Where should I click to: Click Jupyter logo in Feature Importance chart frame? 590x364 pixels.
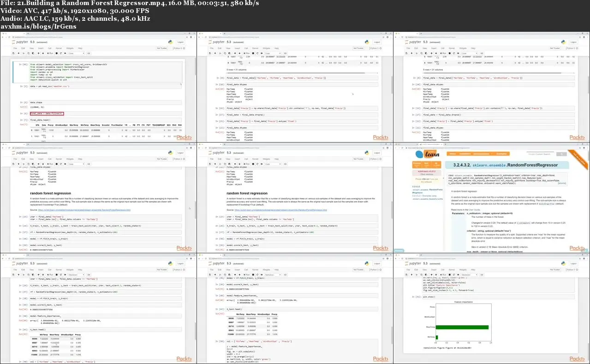click(413, 263)
